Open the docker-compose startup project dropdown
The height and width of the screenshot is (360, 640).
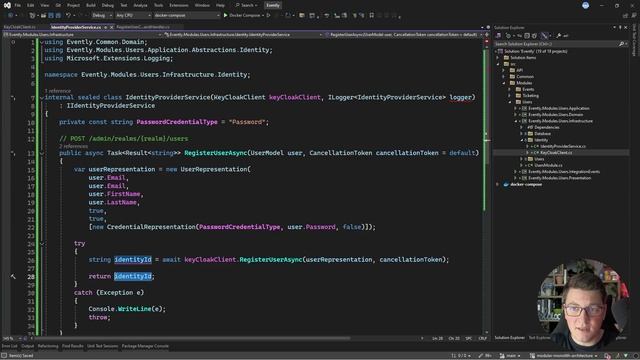tap(187, 16)
